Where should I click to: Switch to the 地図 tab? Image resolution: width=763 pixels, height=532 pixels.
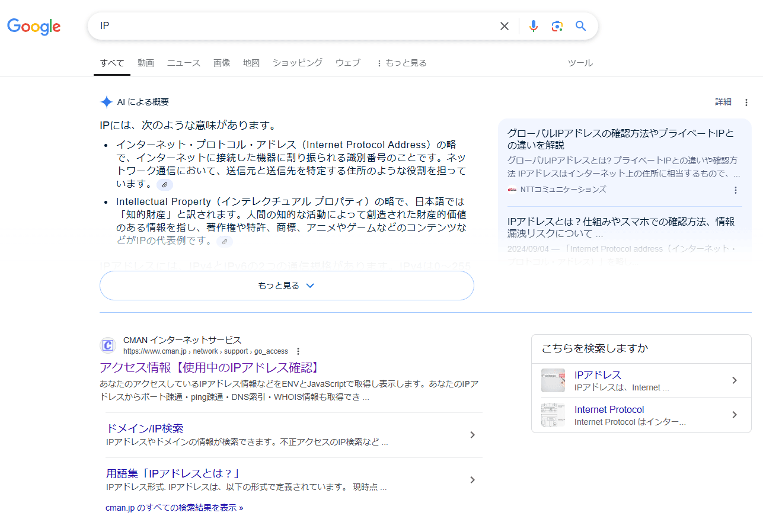point(251,63)
